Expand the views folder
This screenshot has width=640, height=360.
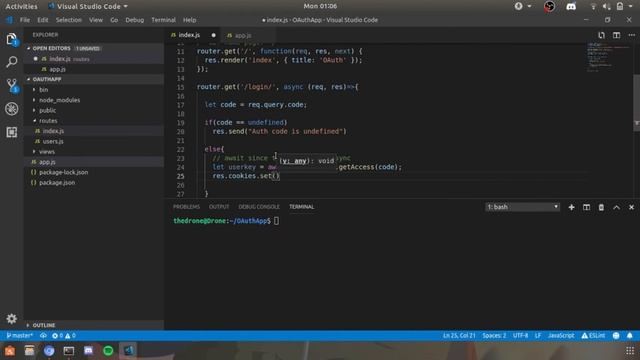point(94,152)
